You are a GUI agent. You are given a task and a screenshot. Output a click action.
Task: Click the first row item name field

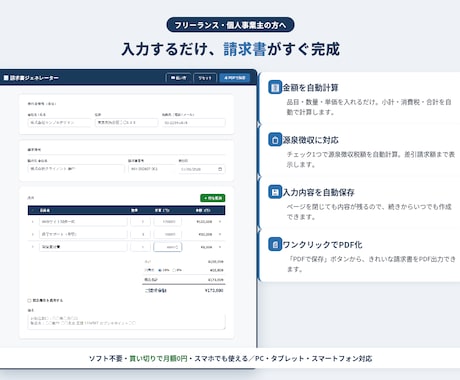tap(83, 221)
